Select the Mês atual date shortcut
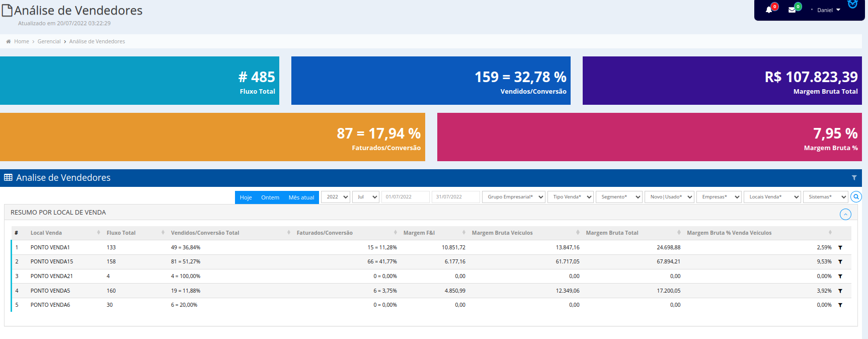Viewport: 868px width, 339px height. tap(301, 197)
